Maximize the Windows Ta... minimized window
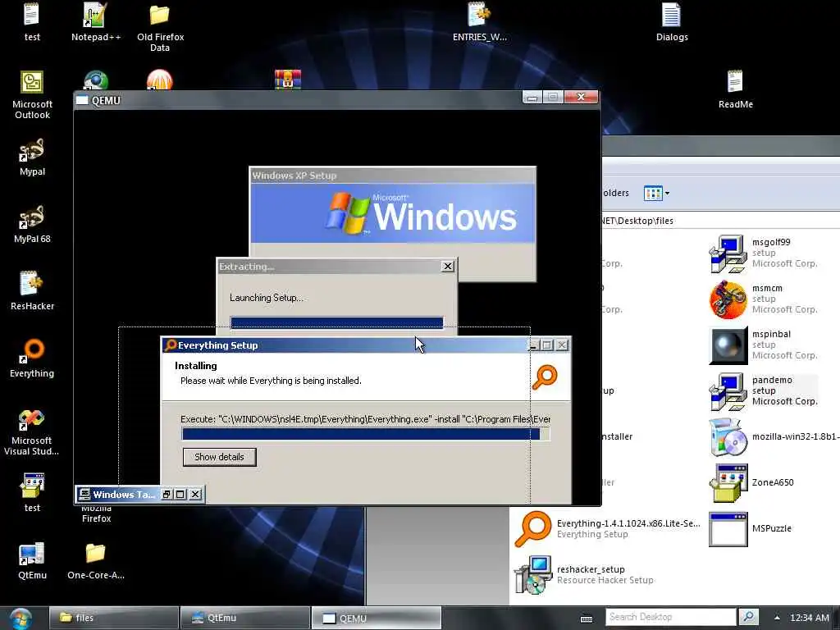 coord(180,494)
